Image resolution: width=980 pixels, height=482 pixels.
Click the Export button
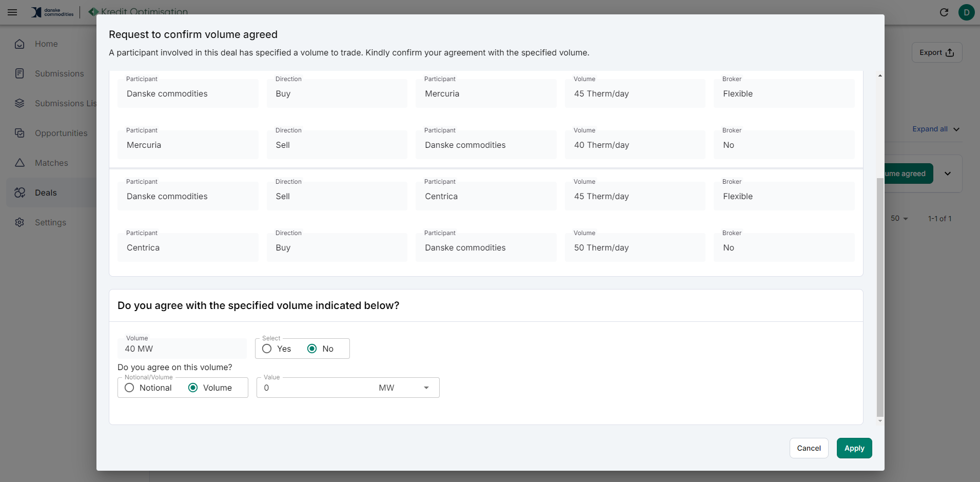click(937, 52)
